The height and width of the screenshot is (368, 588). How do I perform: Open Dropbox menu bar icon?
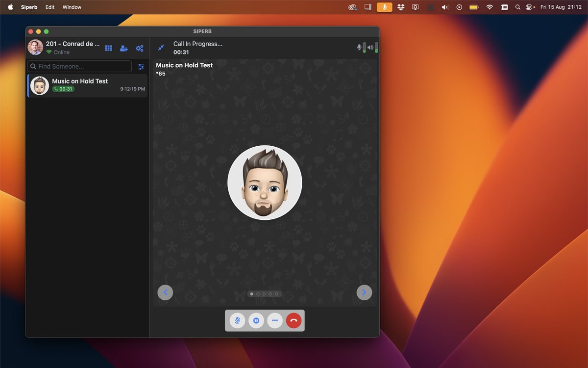(401, 7)
